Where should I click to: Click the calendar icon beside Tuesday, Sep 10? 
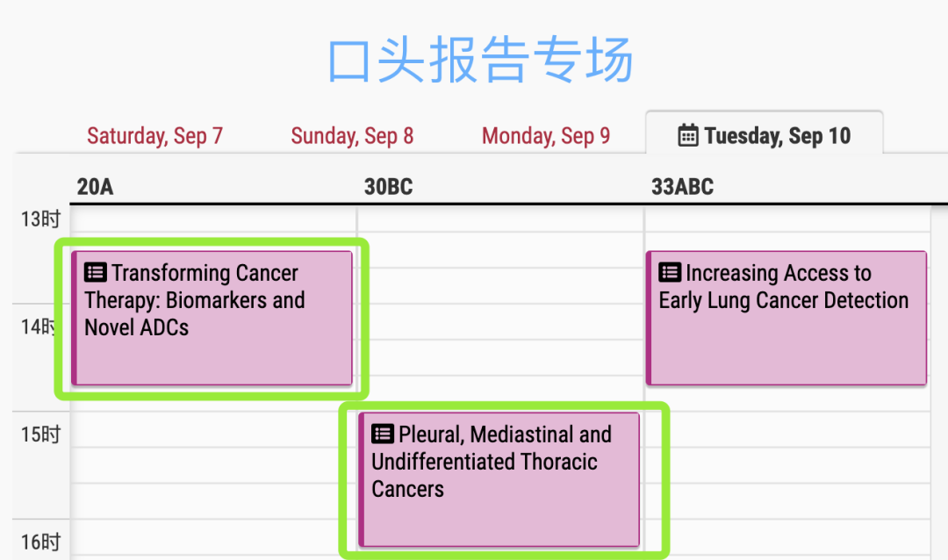tap(688, 135)
